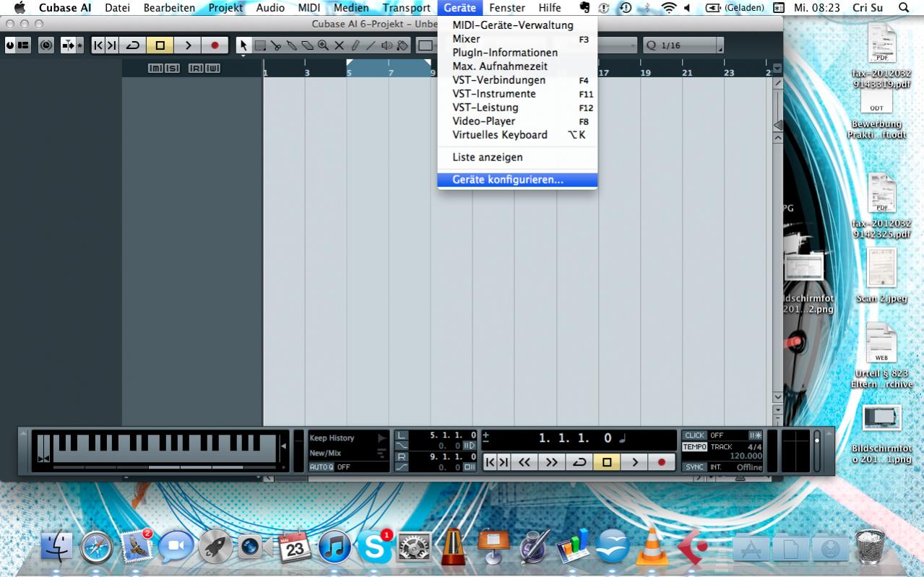Select the Object Selection arrow tool

243,45
